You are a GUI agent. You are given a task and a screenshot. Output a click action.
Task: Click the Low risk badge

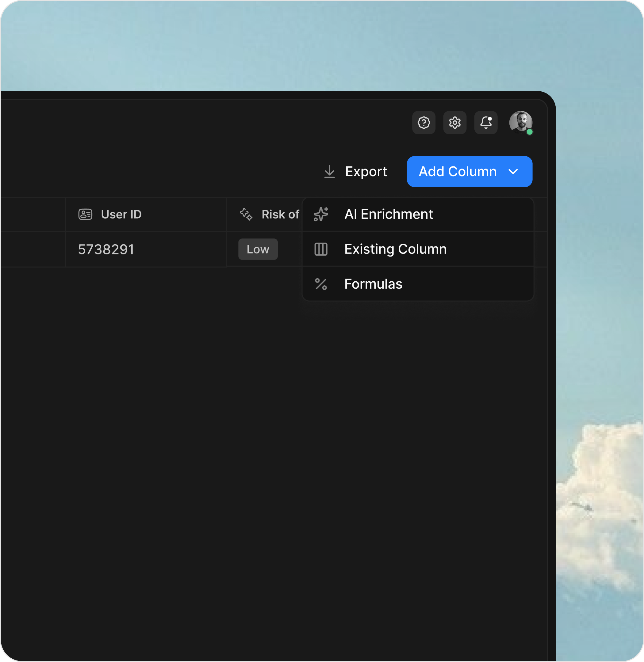(258, 249)
